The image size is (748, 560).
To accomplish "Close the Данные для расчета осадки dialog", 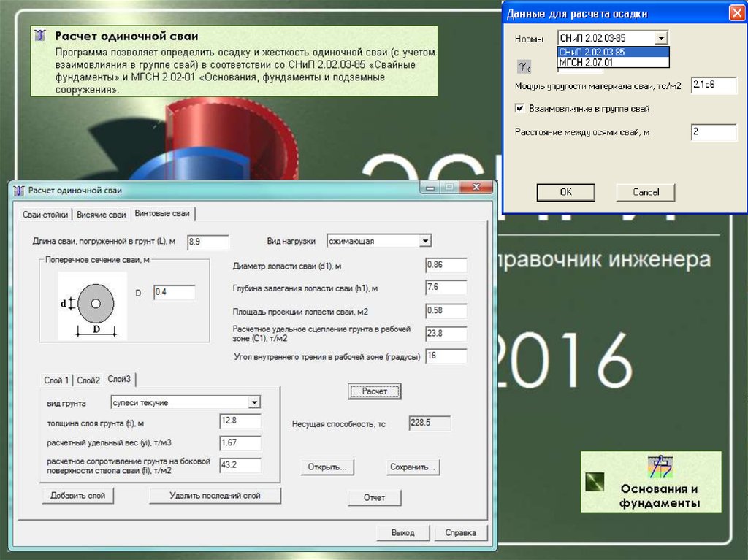I will [x=736, y=13].
